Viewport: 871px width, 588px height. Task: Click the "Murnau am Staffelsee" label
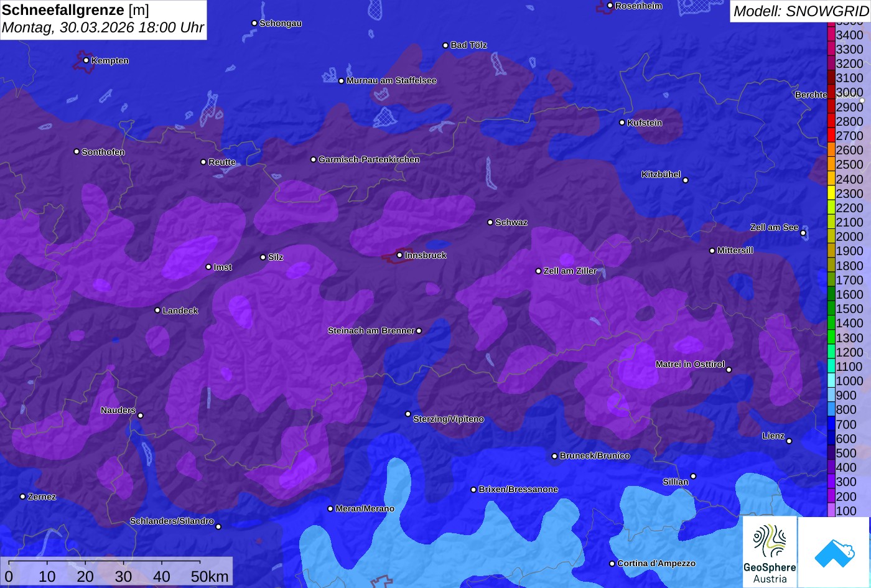point(391,81)
